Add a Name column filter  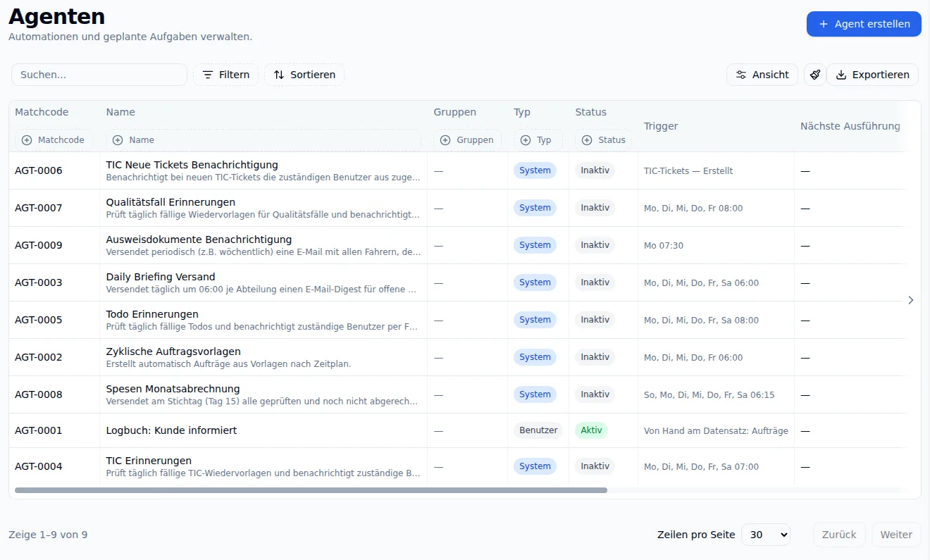263,140
